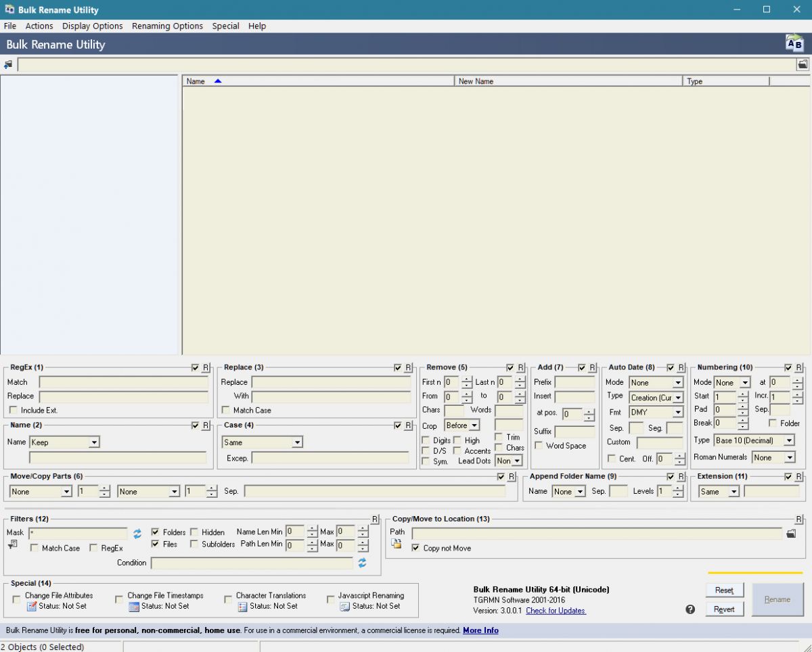The width and height of the screenshot is (812, 652).
Task: Tick the Hidden filter checkbox
Action: (x=195, y=532)
